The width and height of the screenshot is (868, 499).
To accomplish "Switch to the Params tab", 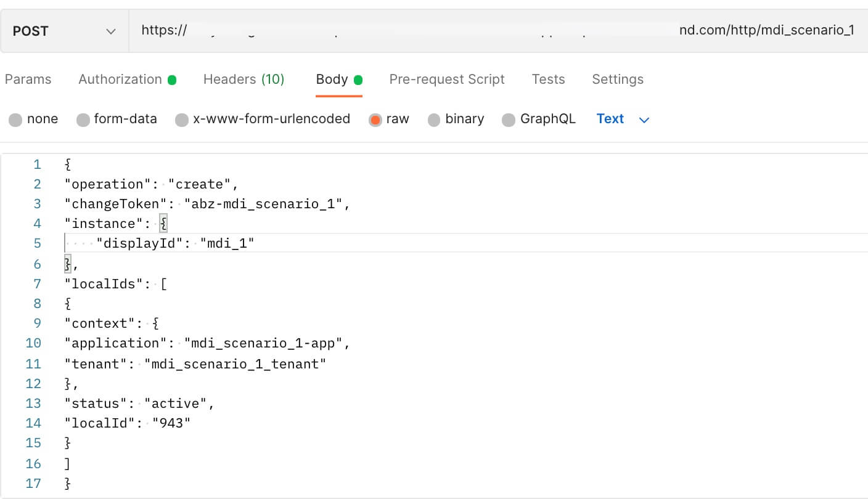I will tap(28, 79).
